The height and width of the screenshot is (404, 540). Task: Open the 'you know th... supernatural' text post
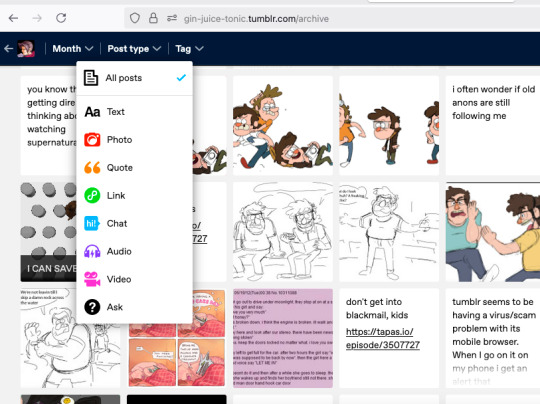pyautogui.click(x=48, y=126)
